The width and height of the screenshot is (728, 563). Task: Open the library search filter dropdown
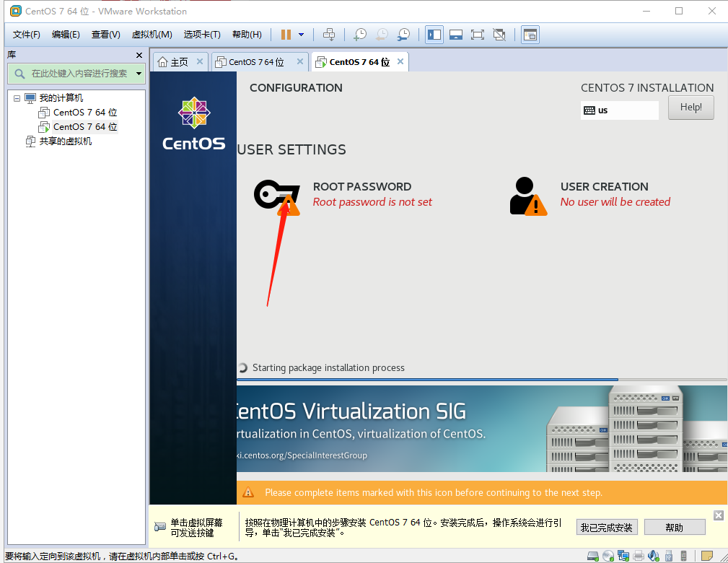coord(138,73)
